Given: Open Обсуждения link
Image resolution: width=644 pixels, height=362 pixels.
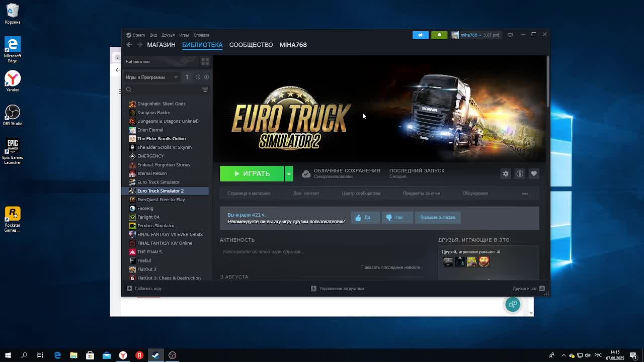Looking at the screenshot, I should tap(475, 194).
